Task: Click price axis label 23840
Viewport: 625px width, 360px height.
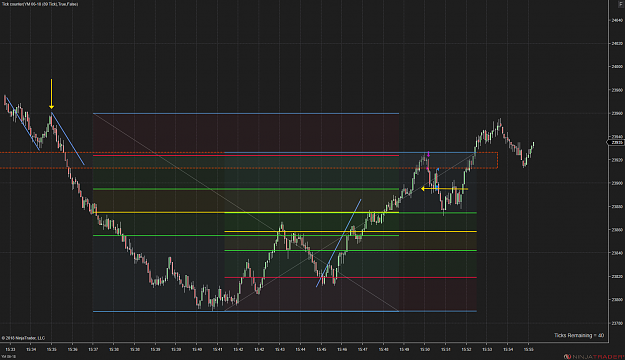Action: [x=617, y=253]
